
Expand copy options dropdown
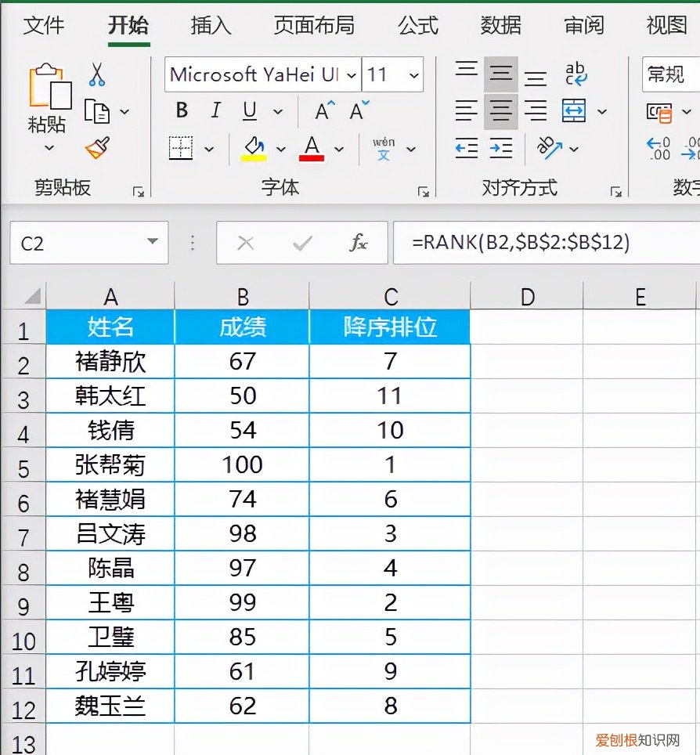[124, 112]
